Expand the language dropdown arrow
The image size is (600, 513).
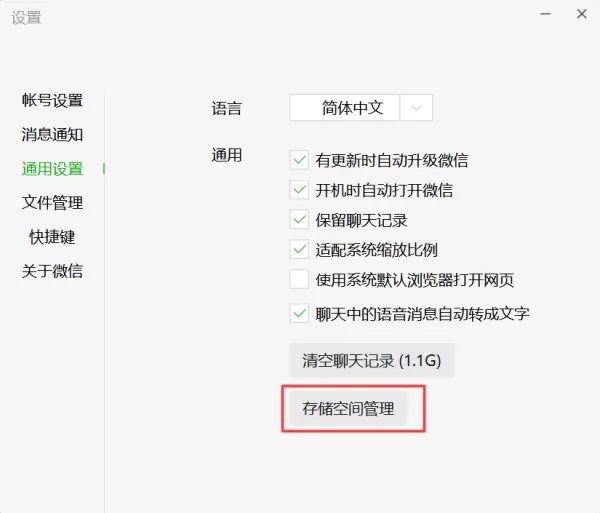pyautogui.click(x=416, y=108)
